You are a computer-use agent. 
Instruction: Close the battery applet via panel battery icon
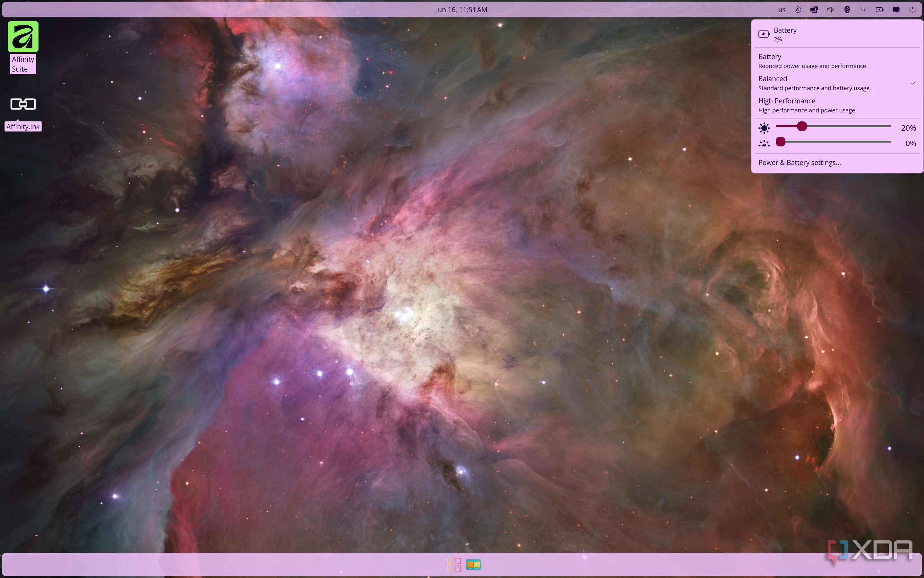[x=880, y=10]
